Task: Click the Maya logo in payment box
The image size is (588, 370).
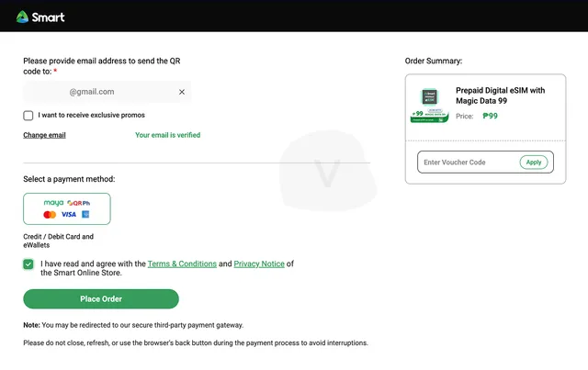Action: (53, 203)
